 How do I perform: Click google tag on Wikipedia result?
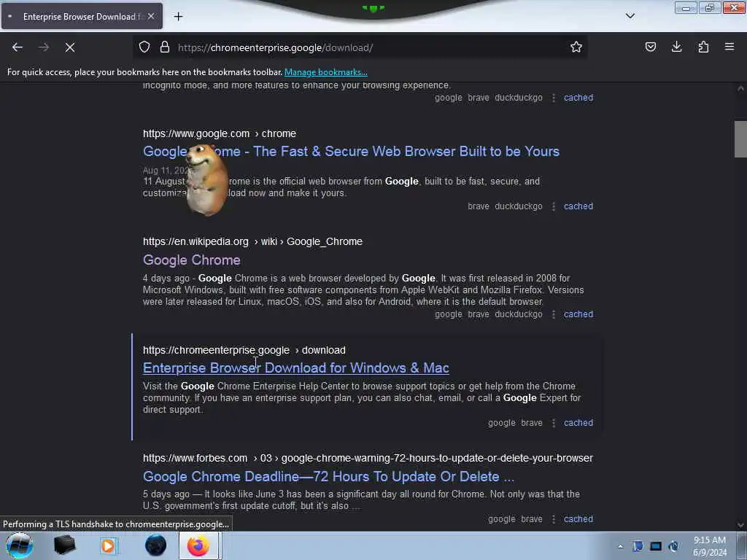(x=449, y=314)
